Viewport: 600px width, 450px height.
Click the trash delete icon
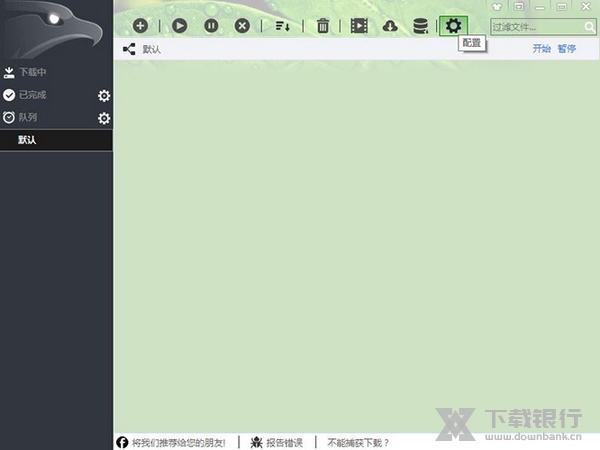(x=323, y=26)
